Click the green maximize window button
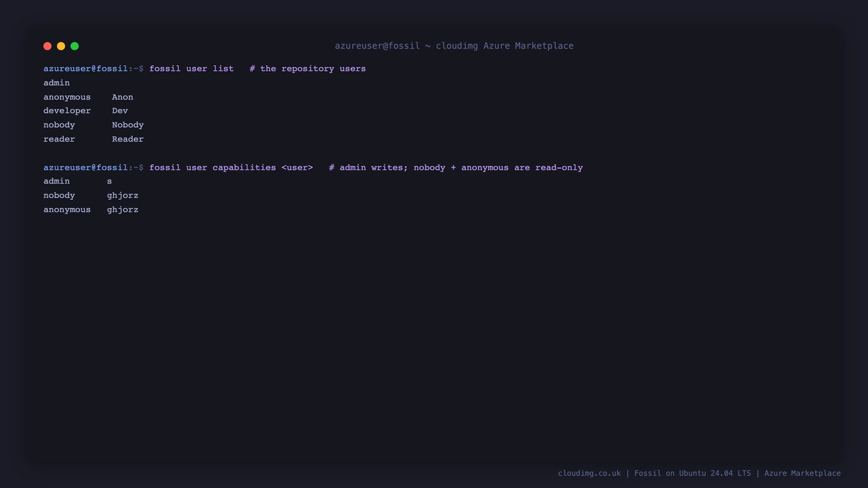The height and width of the screenshot is (488, 868). coord(75,46)
